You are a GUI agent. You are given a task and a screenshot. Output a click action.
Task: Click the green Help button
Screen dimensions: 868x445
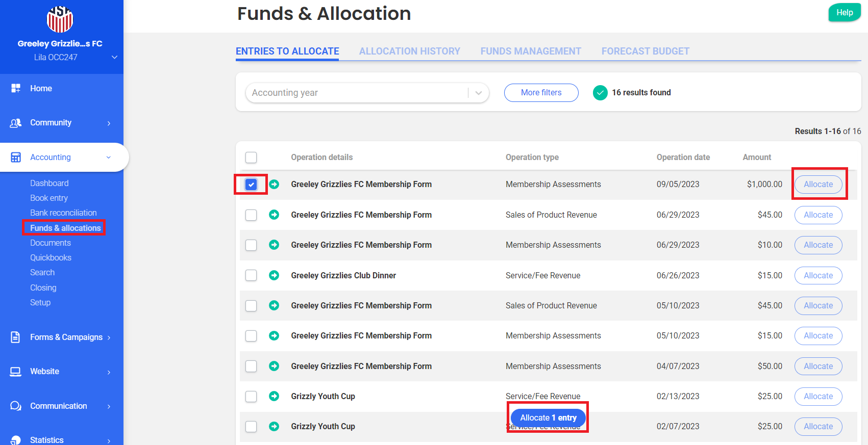pos(844,13)
